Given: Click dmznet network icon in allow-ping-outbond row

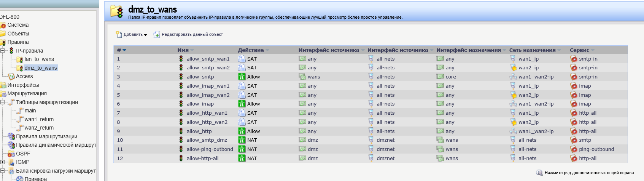Looking at the screenshot, I should click(x=371, y=149).
